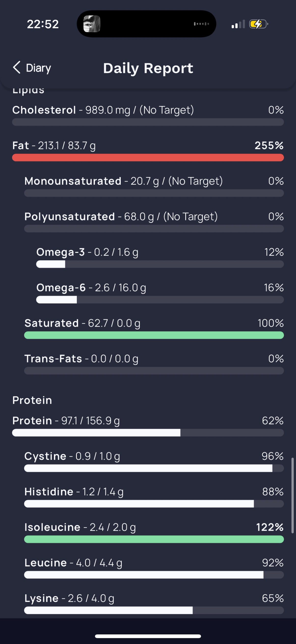The image size is (296, 644).
Task: Open the Polyunsaturated fat entry
Action: pyautogui.click(x=154, y=222)
